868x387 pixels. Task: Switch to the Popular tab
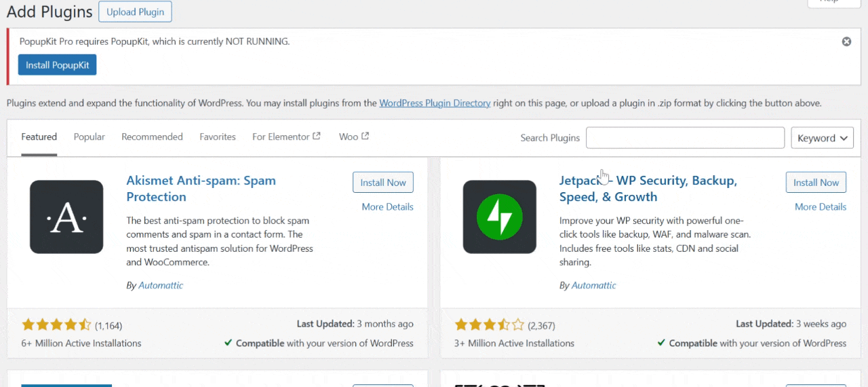tap(90, 136)
